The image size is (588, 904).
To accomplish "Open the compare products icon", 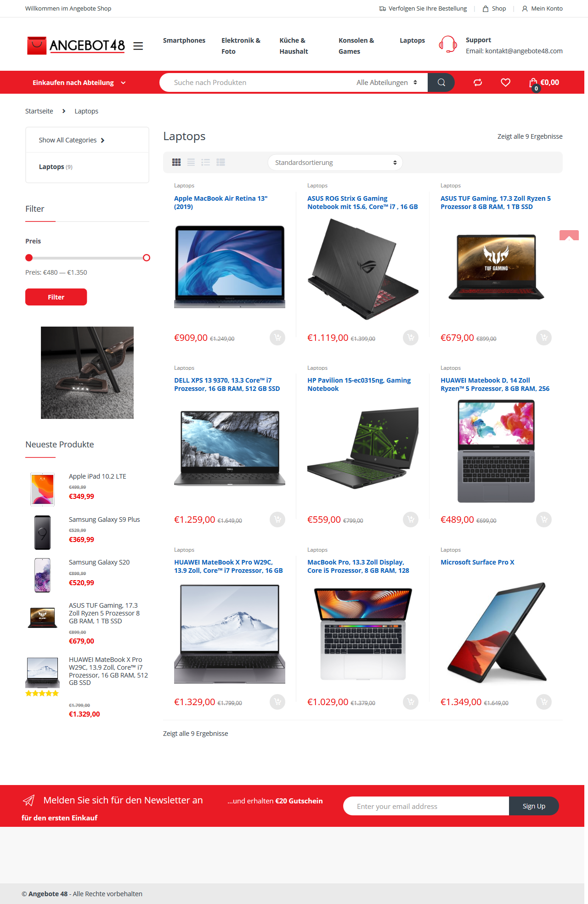I will pyautogui.click(x=478, y=82).
